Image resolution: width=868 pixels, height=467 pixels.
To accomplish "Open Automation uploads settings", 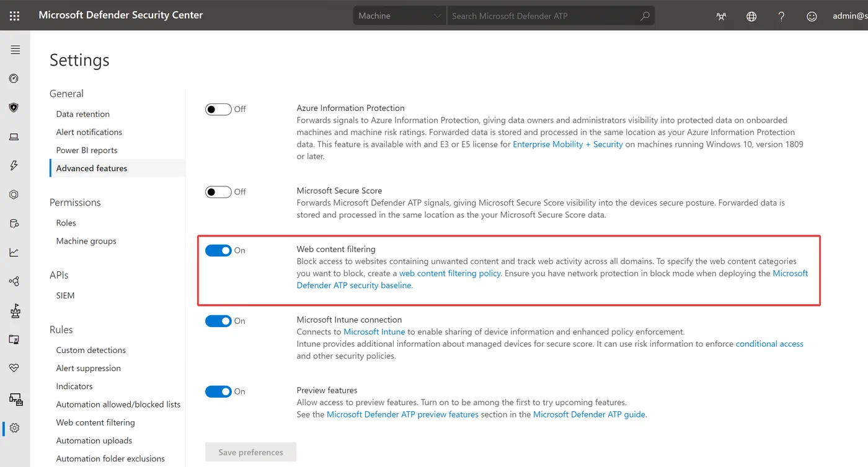I will (94, 440).
